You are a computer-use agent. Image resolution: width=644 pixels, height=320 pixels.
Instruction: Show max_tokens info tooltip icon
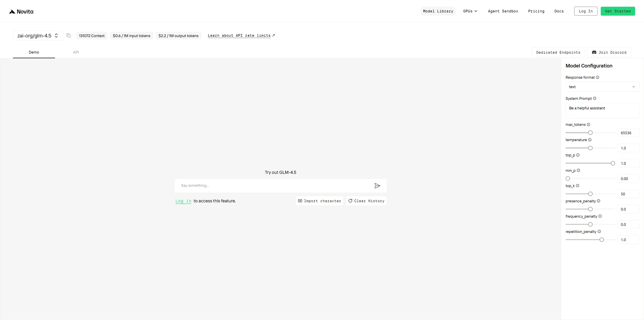[588, 124]
